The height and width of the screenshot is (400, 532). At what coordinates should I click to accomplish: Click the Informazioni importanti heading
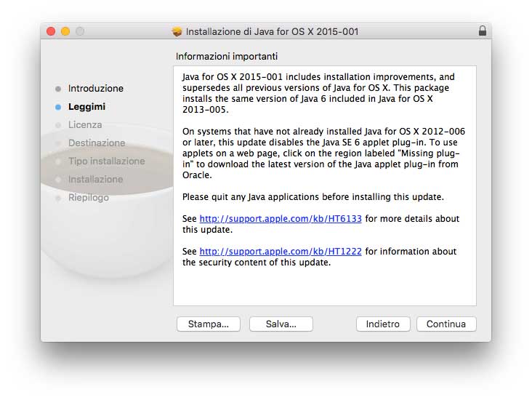[x=227, y=57]
